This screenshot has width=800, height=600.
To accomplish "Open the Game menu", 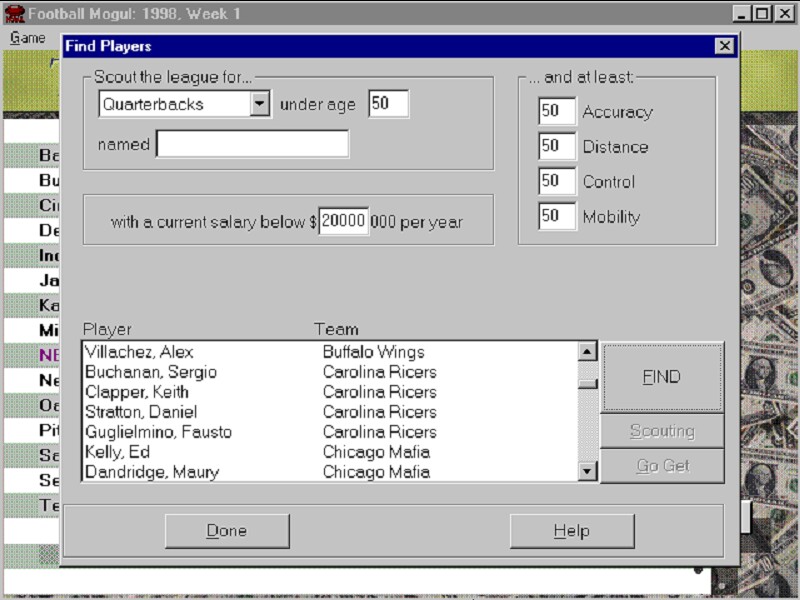I will click(x=27, y=38).
